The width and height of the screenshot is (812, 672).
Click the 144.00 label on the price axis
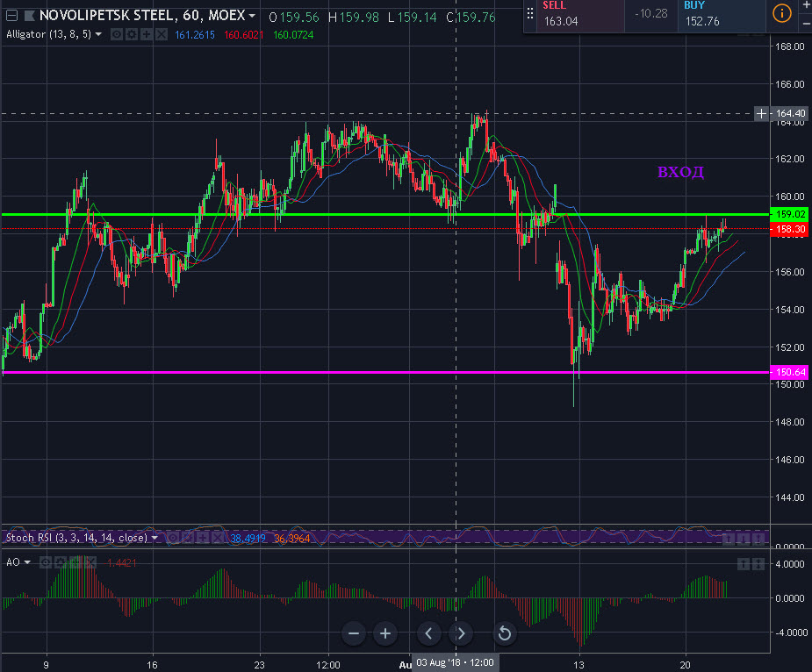pos(790,497)
